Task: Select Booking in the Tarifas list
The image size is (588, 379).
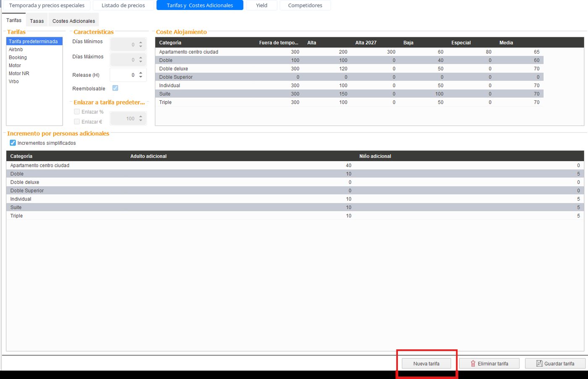Action: 34,58
